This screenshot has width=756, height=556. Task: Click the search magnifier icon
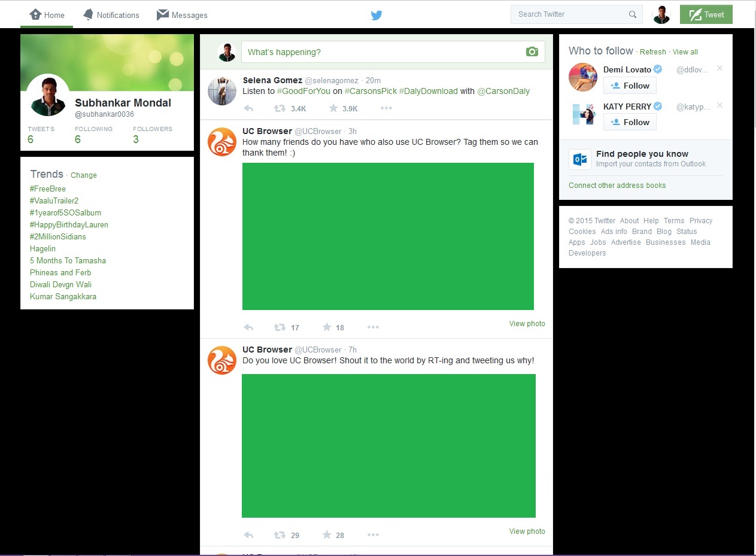tap(633, 14)
